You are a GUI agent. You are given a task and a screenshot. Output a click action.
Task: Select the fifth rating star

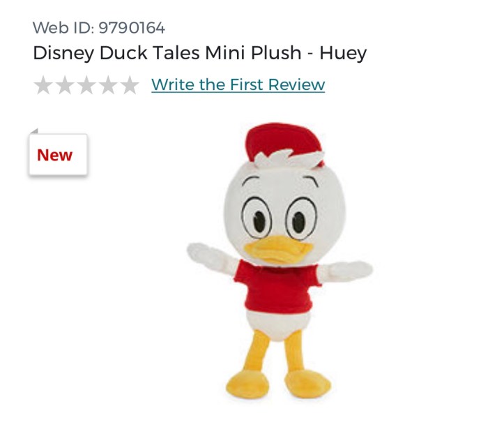tap(130, 85)
